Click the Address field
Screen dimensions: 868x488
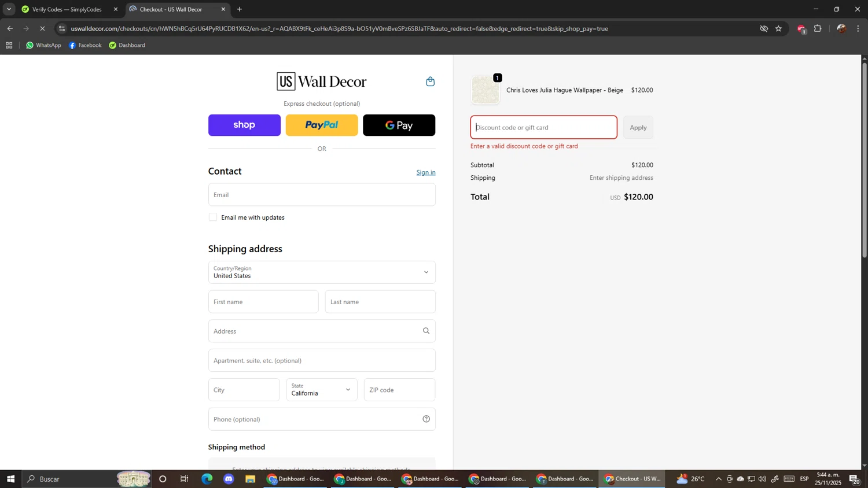point(322,331)
